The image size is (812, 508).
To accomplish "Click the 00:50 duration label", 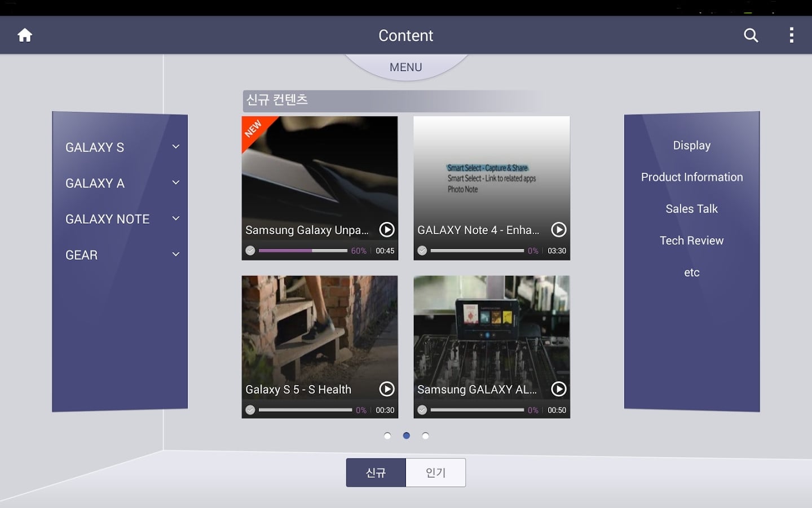I will click(557, 410).
